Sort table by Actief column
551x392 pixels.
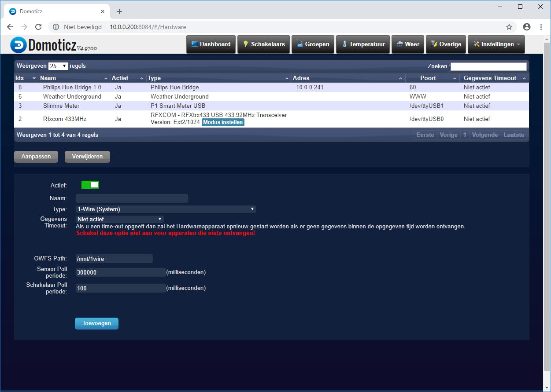128,78
